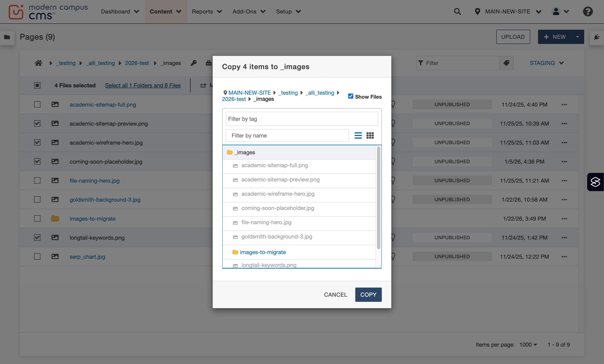Open more actions for images-to-migrate row
The width and height of the screenshot is (604, 364).
click(564, 219)
